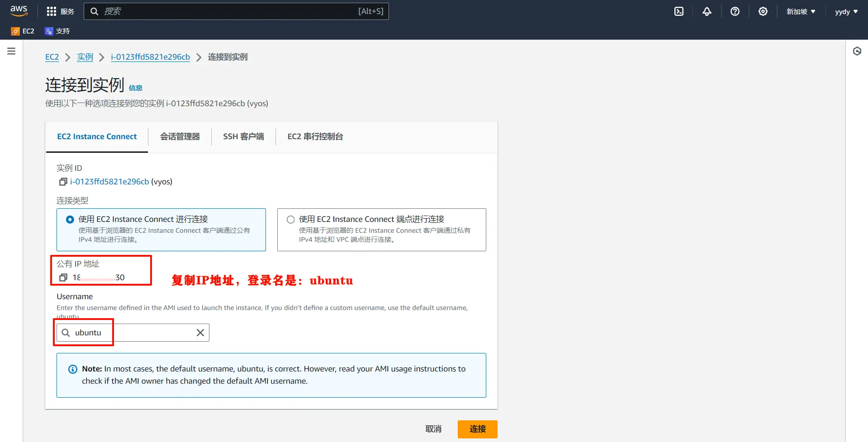The image size is (868, 442).
Task: Open the Info link next to title
Action: [x=136, y=88]
